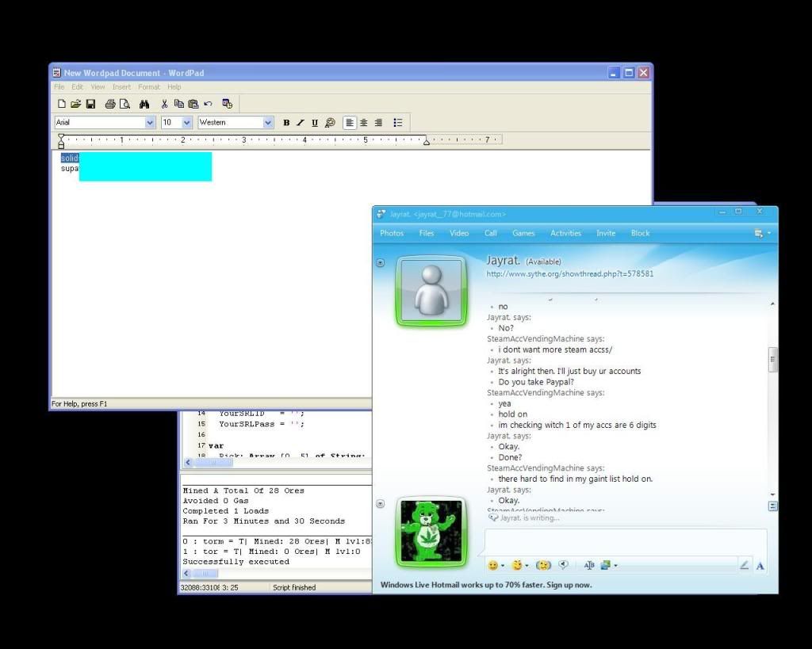This screenshot has width=812, height=649.
Task: Open WordPad Format menu
Action: coord(149,87)
